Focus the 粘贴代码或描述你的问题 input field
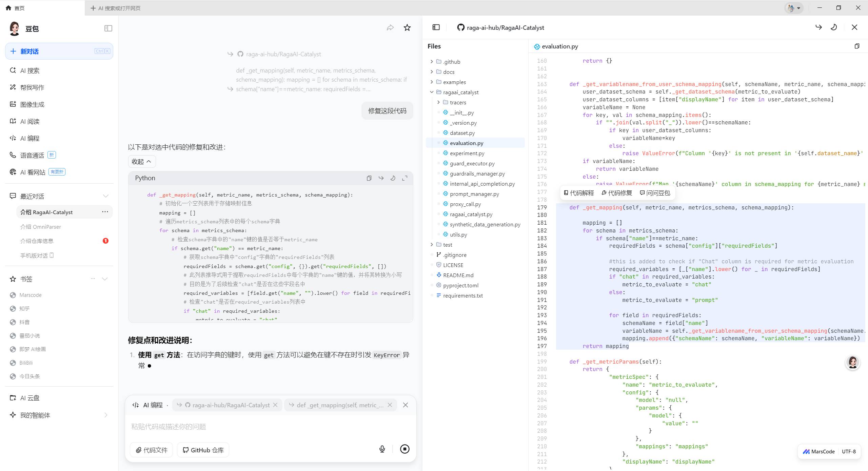This screenshot has height=471, width=868. pos(271,427)
